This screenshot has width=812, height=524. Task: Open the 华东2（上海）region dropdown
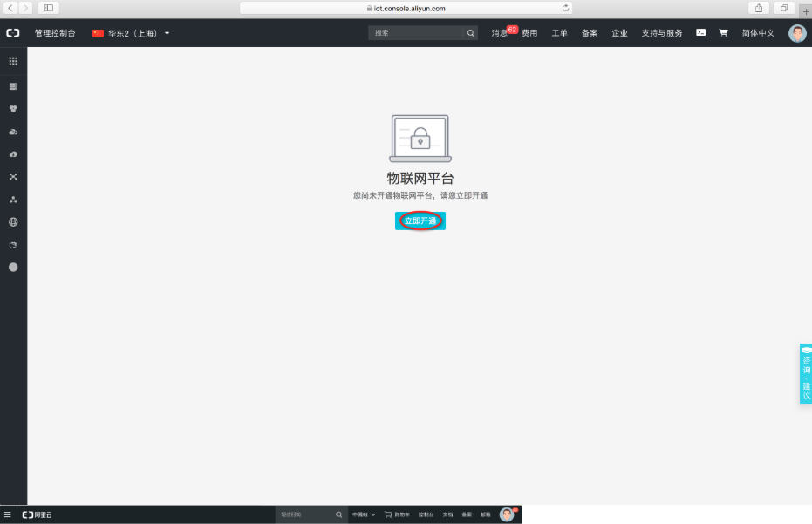pos(131,33)
